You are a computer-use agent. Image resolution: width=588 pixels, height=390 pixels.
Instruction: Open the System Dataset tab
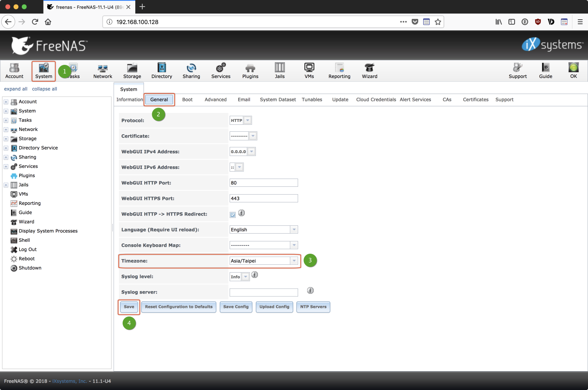[278, 100]
